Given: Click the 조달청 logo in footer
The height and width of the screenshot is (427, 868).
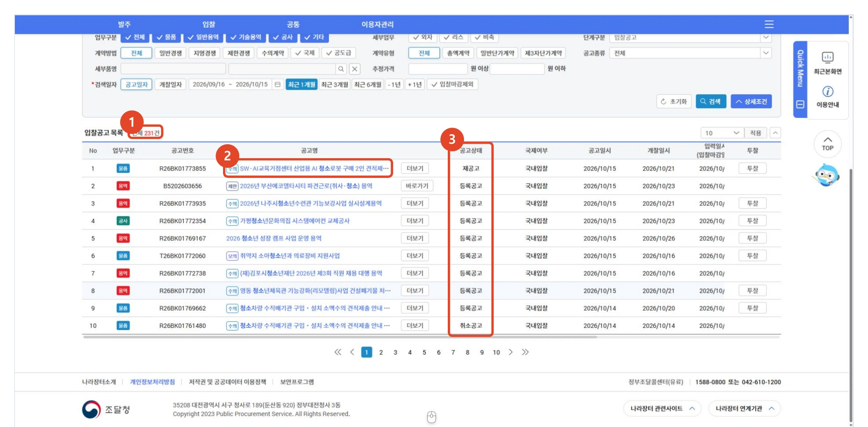Looking at the screenshot, I should tap(106, 410).
